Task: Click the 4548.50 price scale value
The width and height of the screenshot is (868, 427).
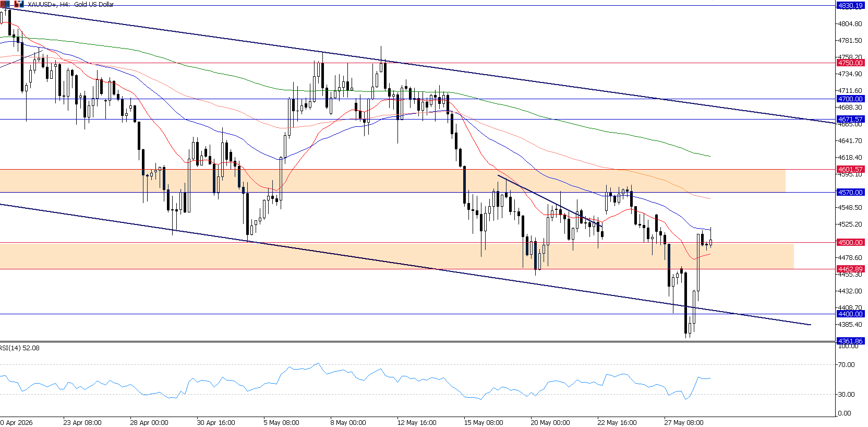Action: pos(850,208)
